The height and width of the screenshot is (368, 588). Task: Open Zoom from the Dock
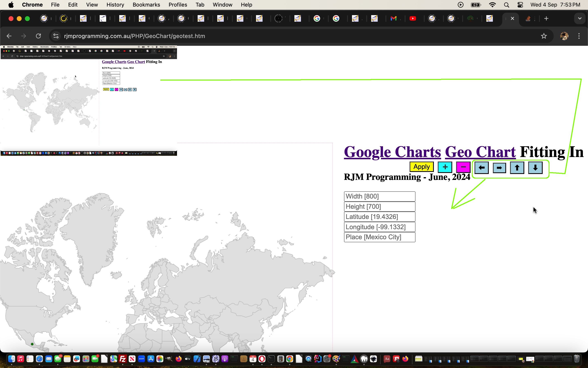click(x=141, y=359)
